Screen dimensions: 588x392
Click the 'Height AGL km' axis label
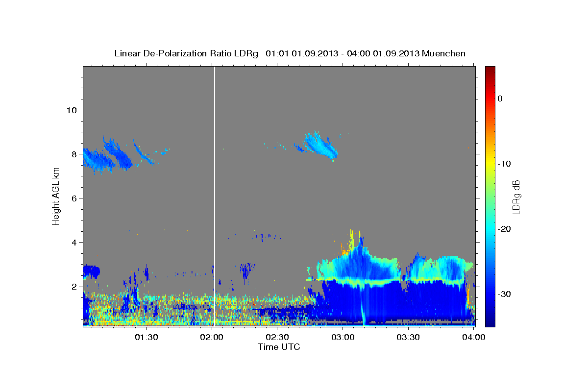[x=56, y=196]
